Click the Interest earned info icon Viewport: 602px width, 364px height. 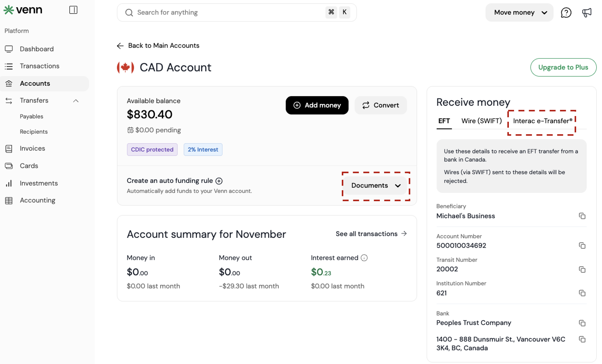[x=364, y=258]
